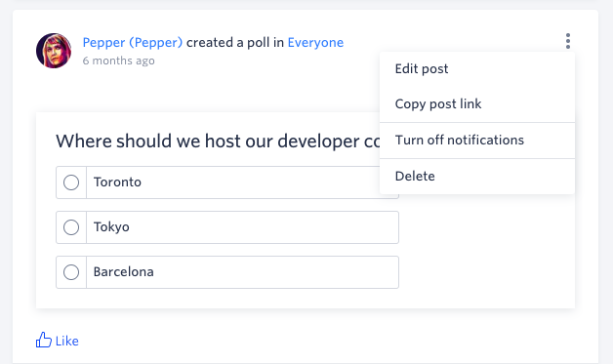Select the Tokyo radio button
Screen dimensions: 613x364
tap(71, 227)
